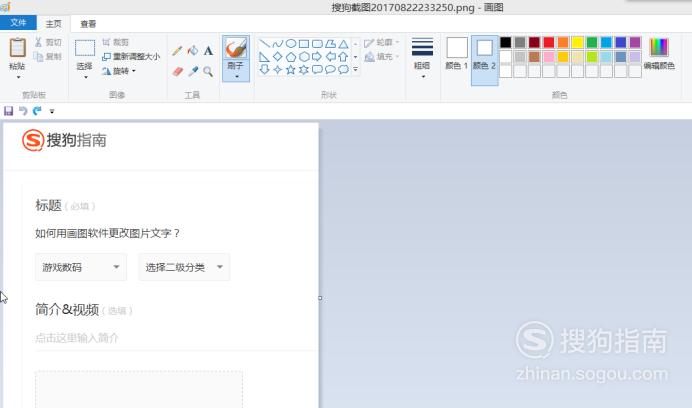Pick the purple color swatch
692x408 pixels.
point(635,42)
